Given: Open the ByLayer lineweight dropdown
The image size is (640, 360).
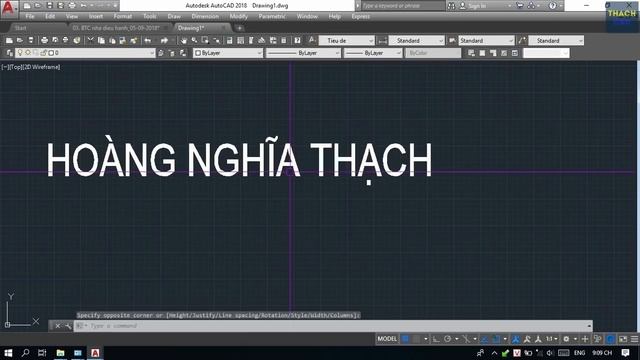Looking at the screenshot, I should click(398, 53).
